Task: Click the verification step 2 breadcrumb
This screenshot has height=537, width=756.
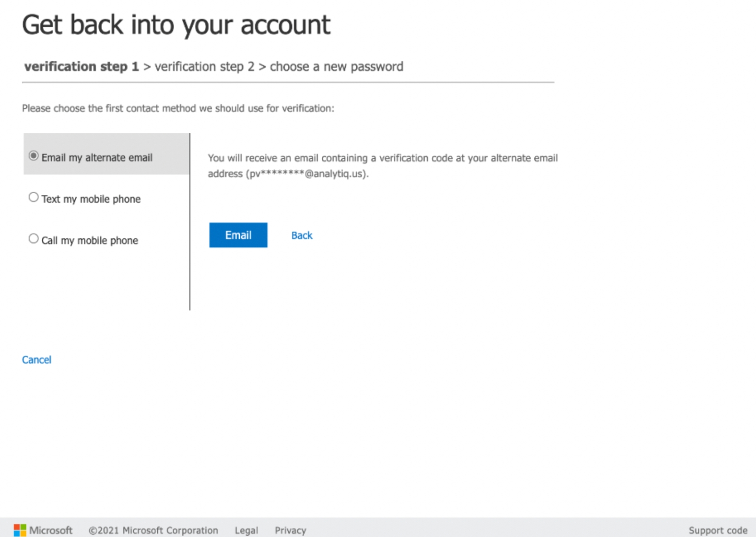Action: tap(204, 67)
